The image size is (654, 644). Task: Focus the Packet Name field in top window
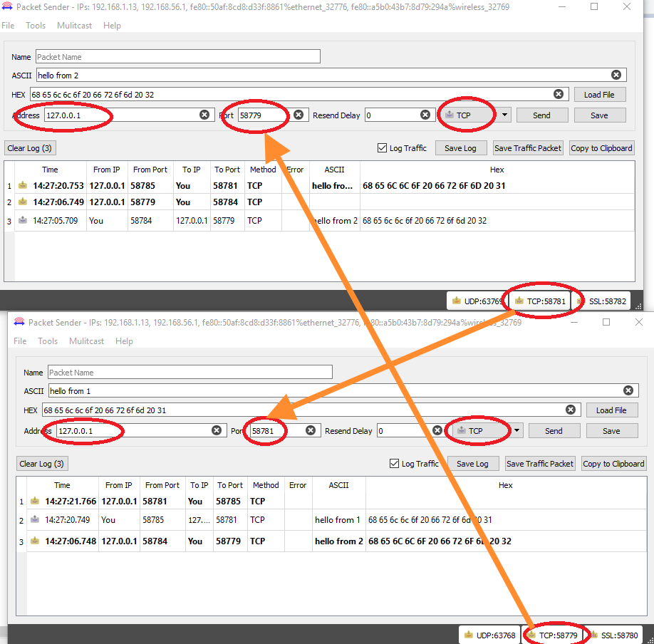click(x=177, y=56)
